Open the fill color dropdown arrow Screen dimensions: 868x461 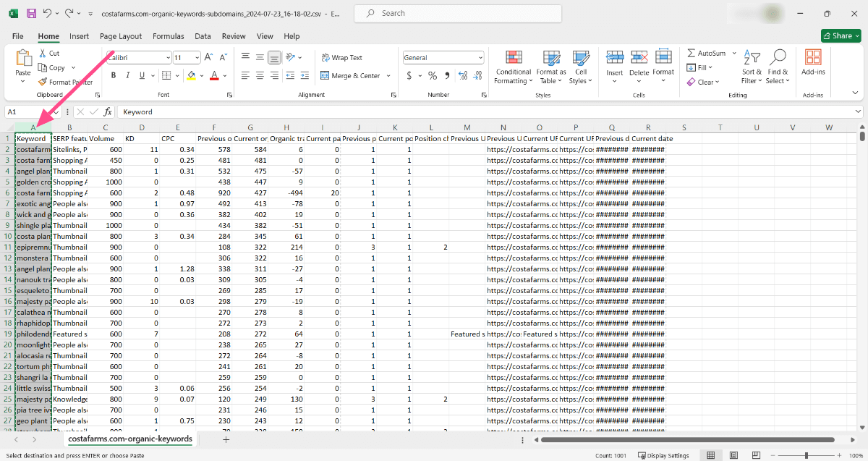[201, 75]
